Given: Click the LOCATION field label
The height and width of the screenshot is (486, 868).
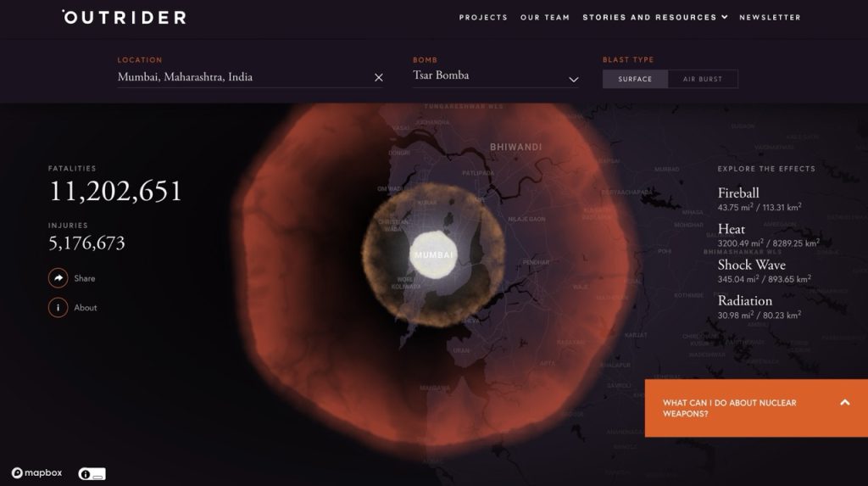Looking at the screenshot, I should tap(140, 60).
